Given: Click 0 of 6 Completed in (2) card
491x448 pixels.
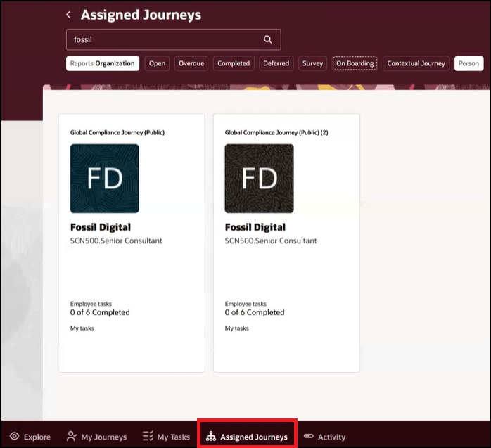Looking at the screenshot, I should point(255,312).
